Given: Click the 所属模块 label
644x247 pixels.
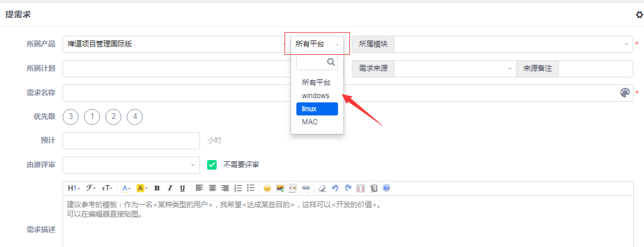Looking at the screenshot, I should (373, 45).
